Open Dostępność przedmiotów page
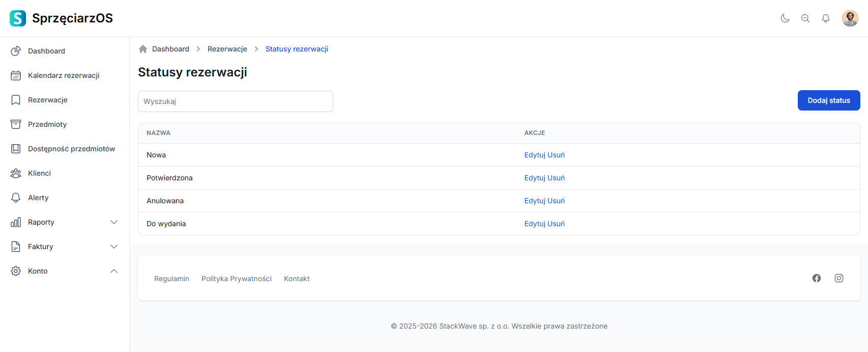 (x=71, y=149)
